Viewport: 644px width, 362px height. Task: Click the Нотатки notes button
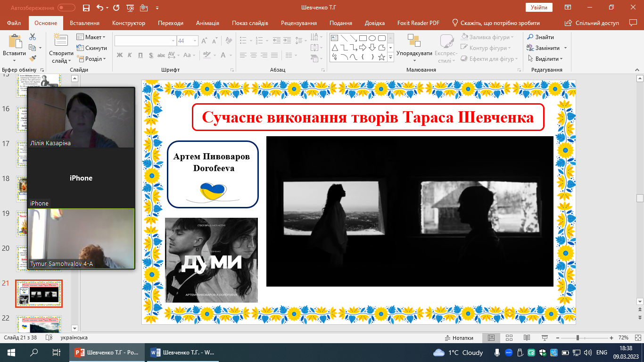pos(459,338)
